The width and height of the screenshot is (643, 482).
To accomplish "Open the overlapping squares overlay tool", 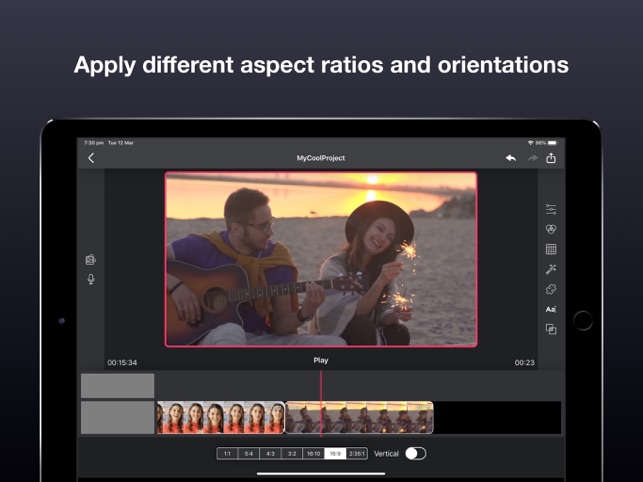I will 551,329.
